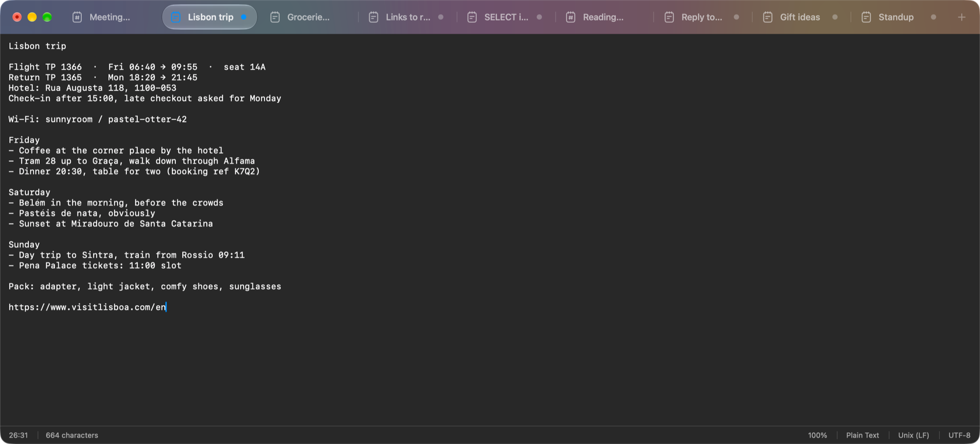Click the Sunset at Miradouro line
Screen dimensions: 980x444
pos(111,224)
